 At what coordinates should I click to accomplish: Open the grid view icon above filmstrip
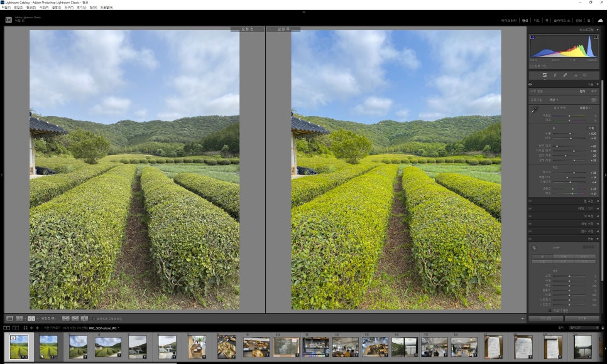[x=25, y=328]
